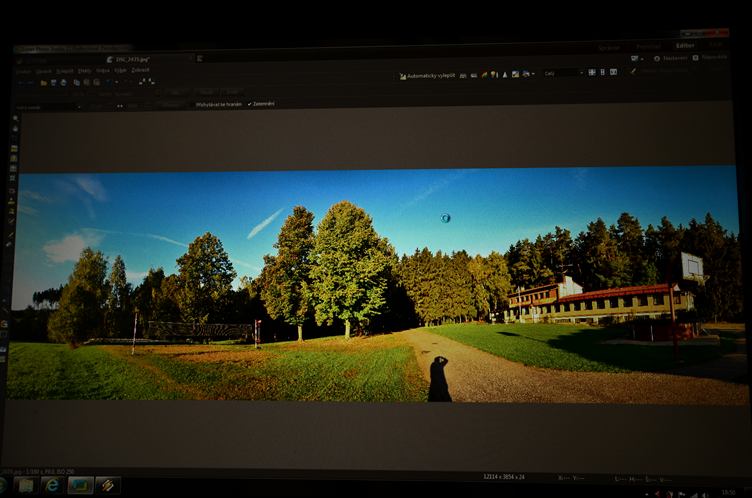Switch to the Editor tab
Screen dimensions: 752x498
(684, 46)
